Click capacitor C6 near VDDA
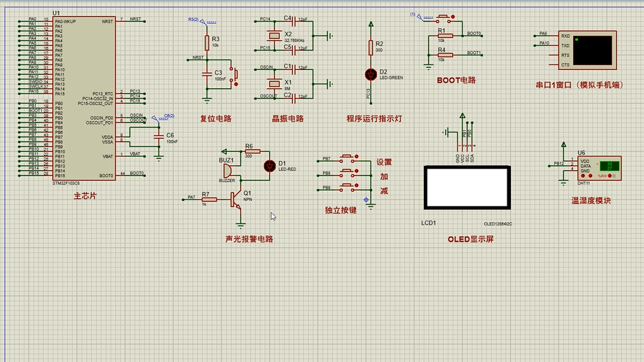This screenshot has height=362, width=644. pos(158,136)
